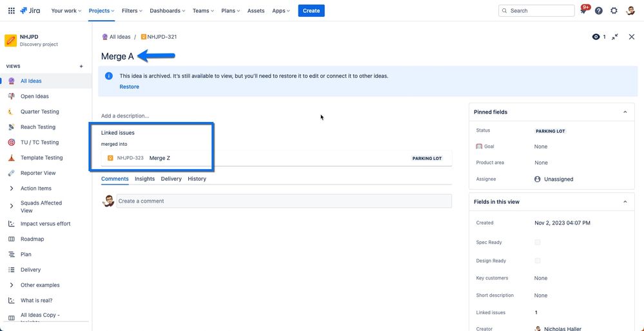The height and width of the screenshot is (331, 644).
Task: Click the Restore link
Action: pyautogui.click(x=129, y=86)
